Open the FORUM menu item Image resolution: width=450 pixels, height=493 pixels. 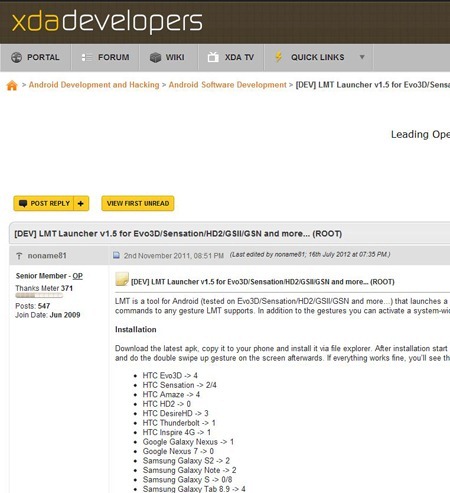click(105, 57)
